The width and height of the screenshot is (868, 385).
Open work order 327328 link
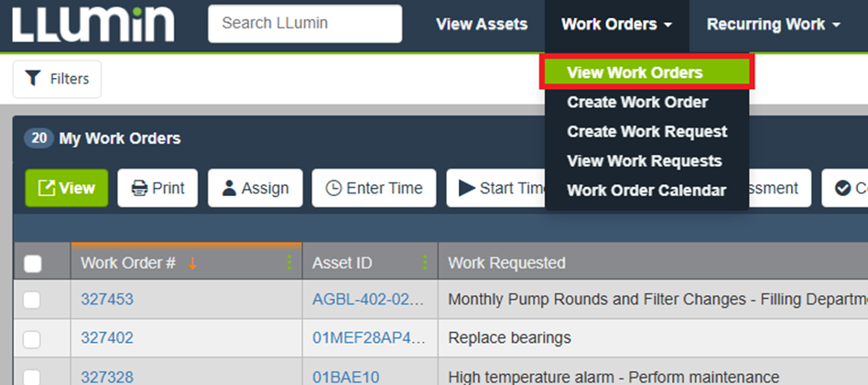click(x=107, y=377)
